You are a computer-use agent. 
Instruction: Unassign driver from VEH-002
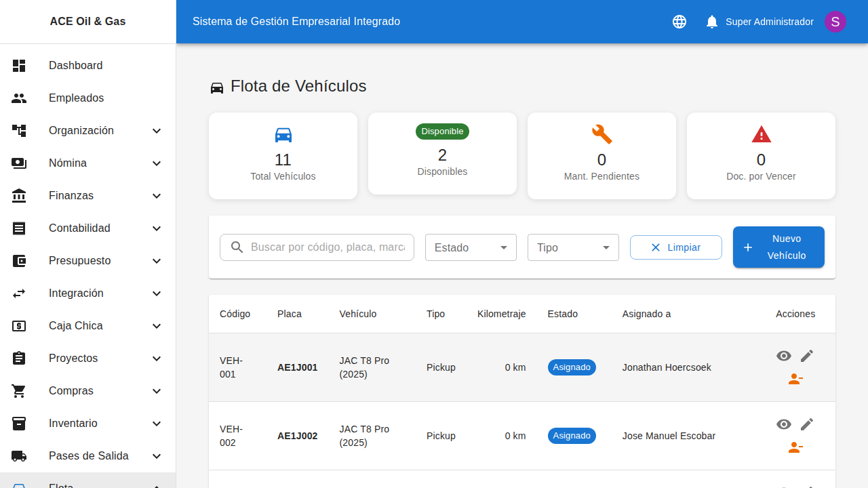(795, 448)
